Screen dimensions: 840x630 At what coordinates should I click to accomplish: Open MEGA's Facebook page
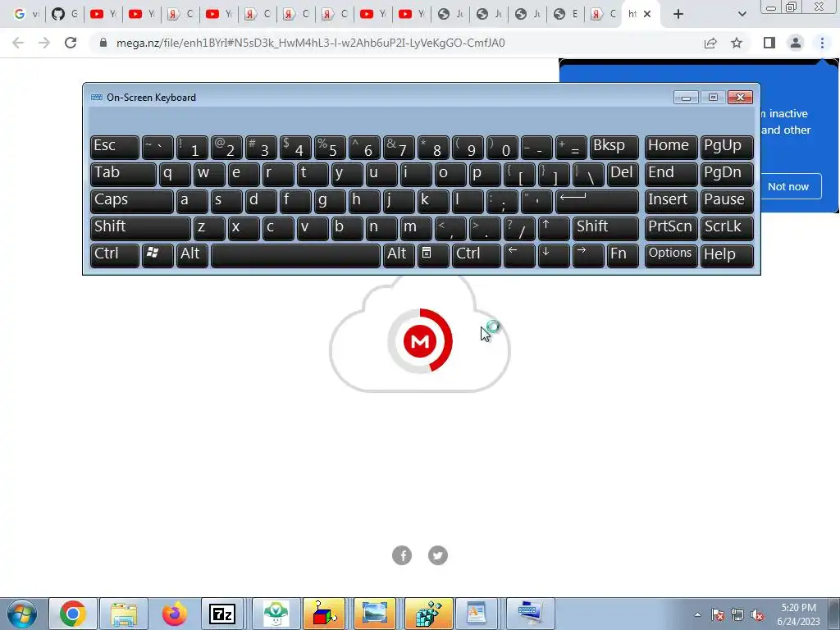click(x=402, y=555)
